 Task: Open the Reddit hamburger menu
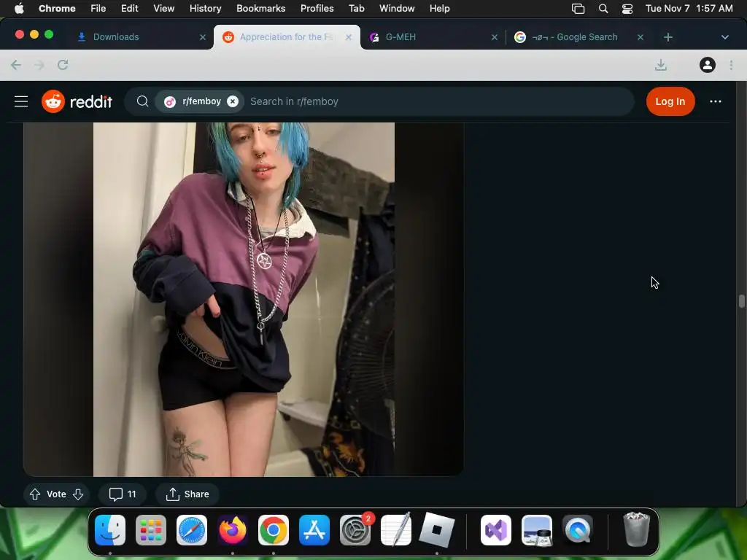pos(21,101)
